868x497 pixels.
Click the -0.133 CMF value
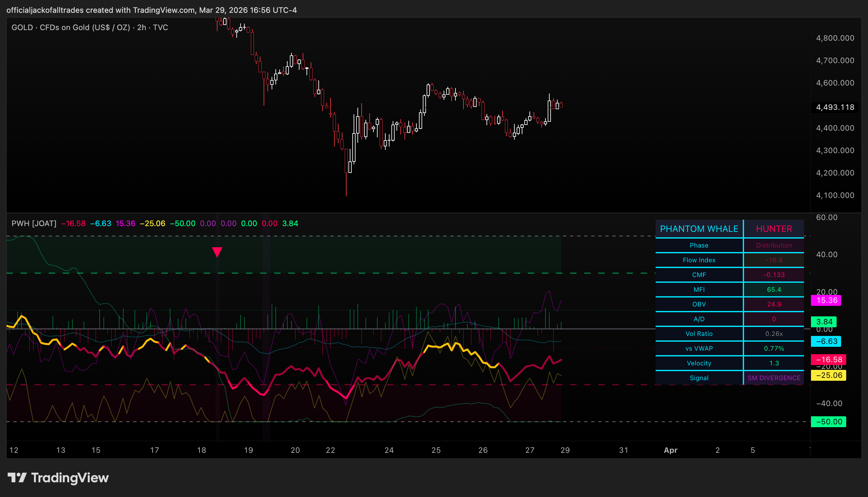[774, 275]
